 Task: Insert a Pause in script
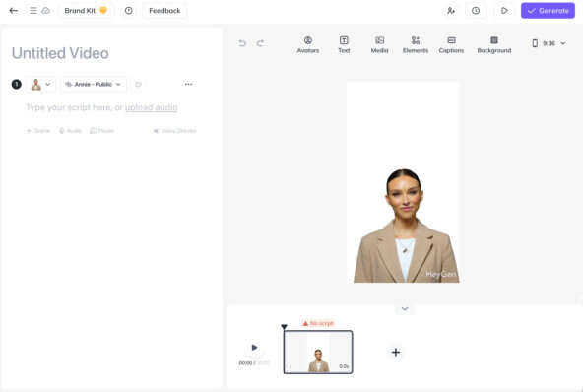101,131
